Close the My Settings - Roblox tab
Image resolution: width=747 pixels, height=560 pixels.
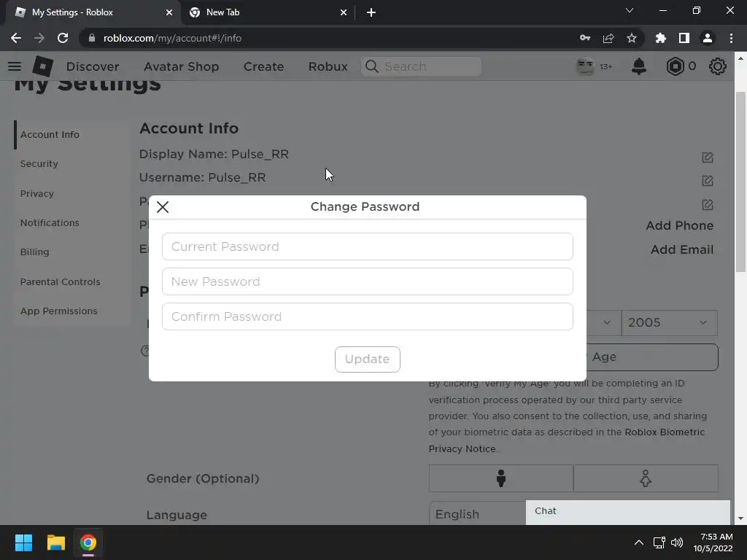point(169,12)
